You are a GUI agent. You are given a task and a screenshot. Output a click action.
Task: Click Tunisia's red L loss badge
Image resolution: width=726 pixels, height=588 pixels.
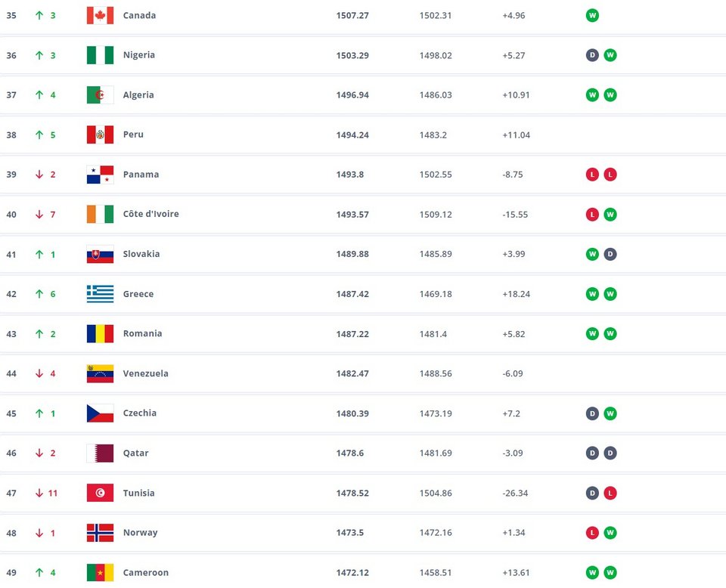tap(610, 493)
